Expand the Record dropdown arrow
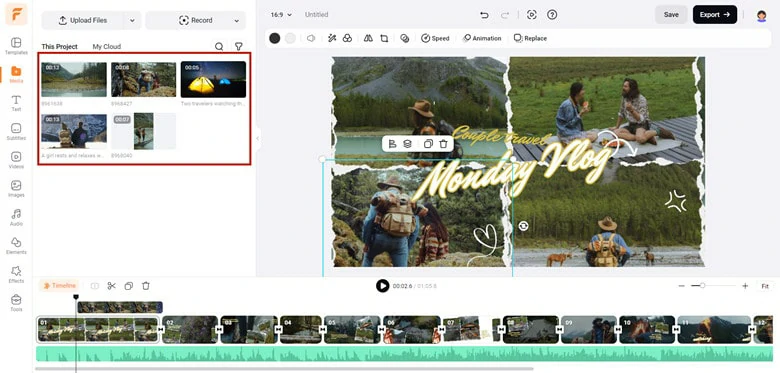The image size is (780, 373). click(237, 20)
